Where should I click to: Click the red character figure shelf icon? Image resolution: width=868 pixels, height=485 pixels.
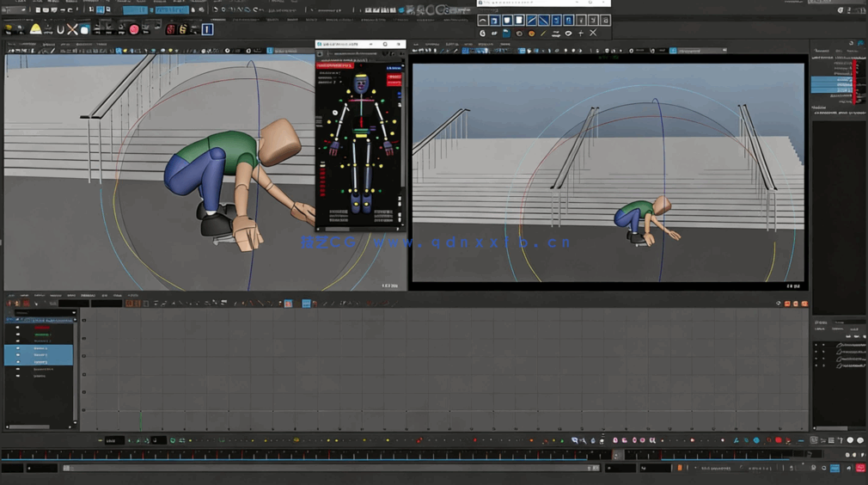point(170,29)
